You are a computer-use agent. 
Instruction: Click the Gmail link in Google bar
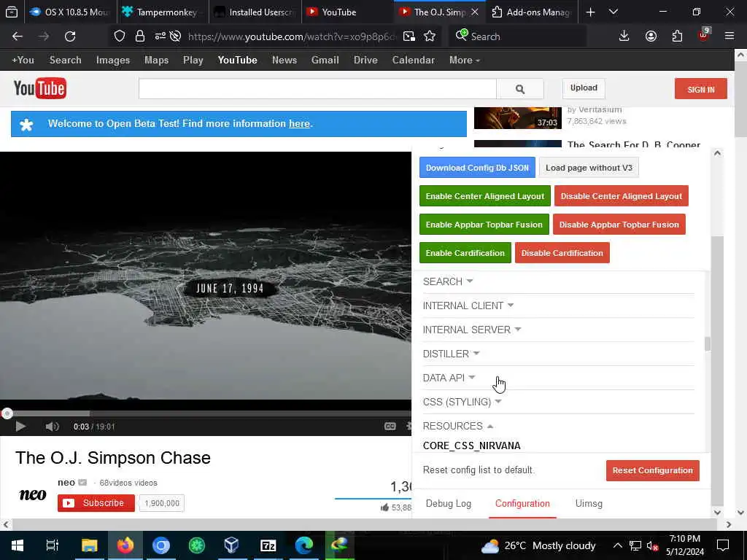pyautogui.click(x=325, y=60)
